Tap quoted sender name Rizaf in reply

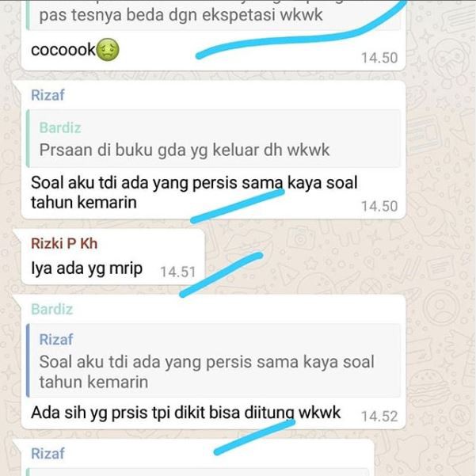[56, 340]
